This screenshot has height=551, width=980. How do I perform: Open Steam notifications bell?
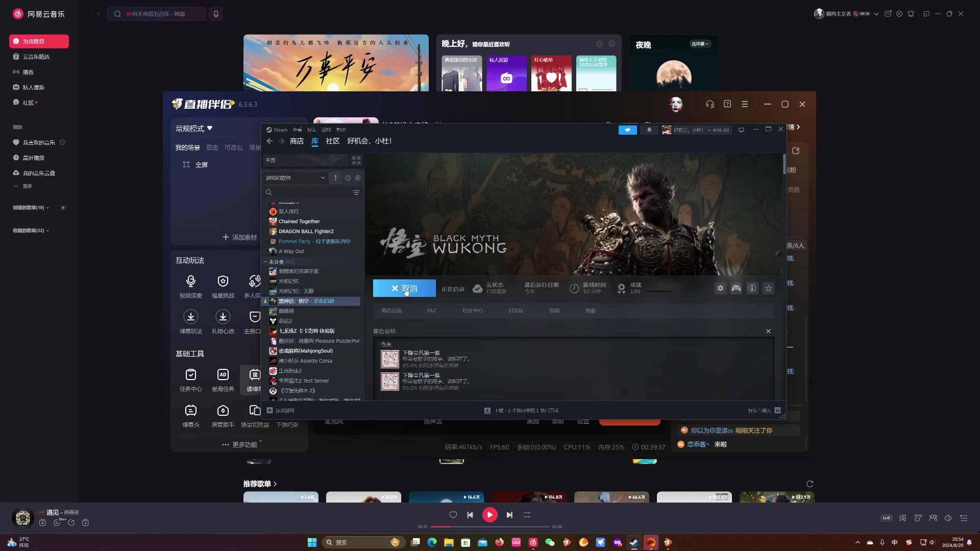[x=649, y=130]
